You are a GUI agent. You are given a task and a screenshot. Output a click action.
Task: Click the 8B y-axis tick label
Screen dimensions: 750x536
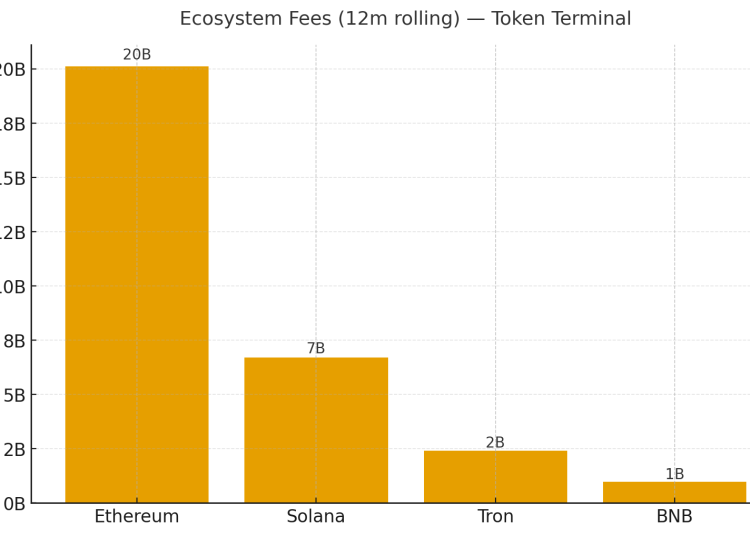[x=14, y=341]
